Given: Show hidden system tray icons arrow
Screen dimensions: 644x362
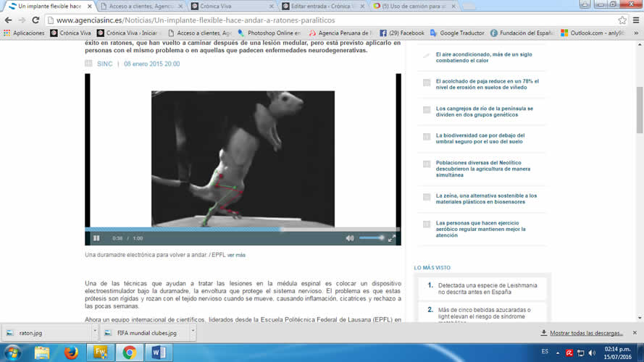Looking at the screenshot, I should point(558,353).
